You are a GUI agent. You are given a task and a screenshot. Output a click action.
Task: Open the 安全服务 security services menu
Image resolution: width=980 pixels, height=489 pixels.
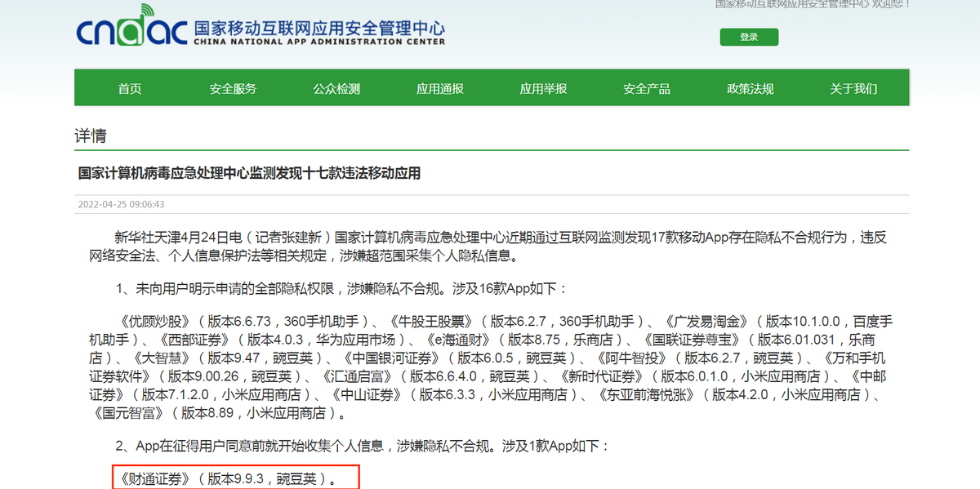coord(233,87)
